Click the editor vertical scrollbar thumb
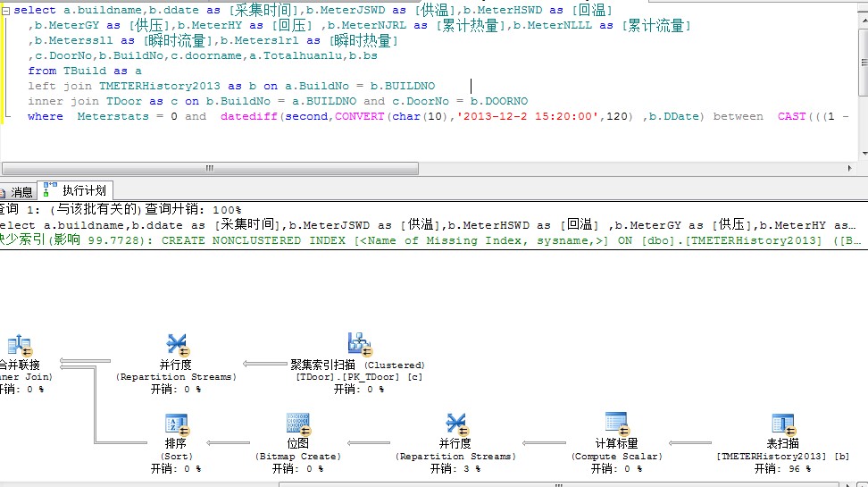The image size is (868, 487). (864, 61)
